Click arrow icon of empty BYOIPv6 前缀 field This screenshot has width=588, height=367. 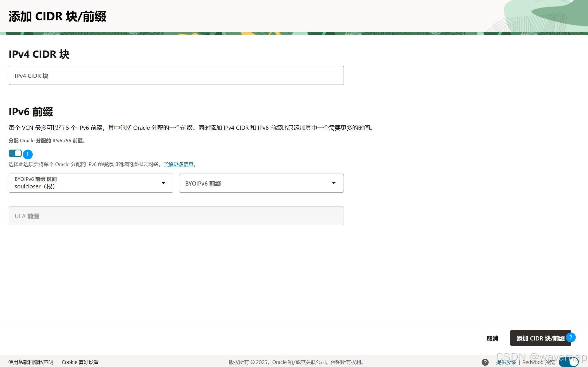point(334,183)
